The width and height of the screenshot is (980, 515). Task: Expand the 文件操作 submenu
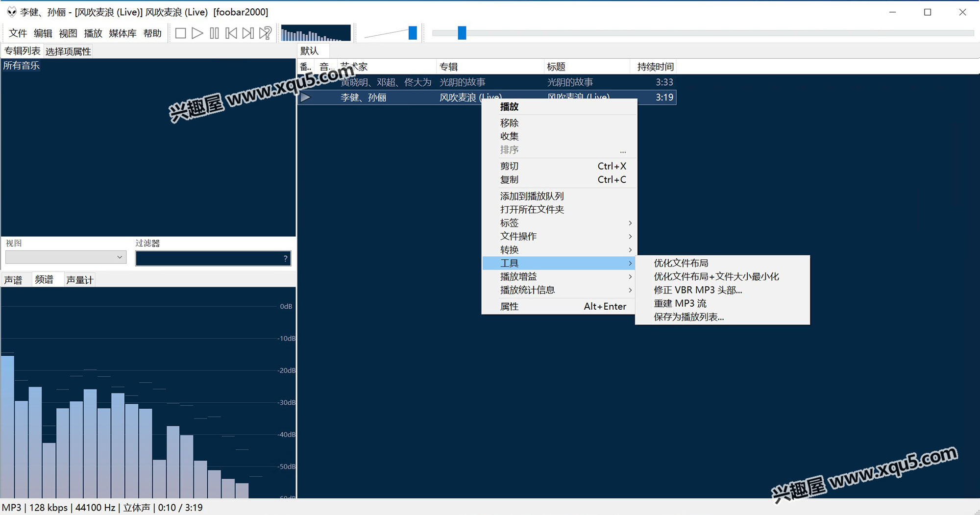559,236
